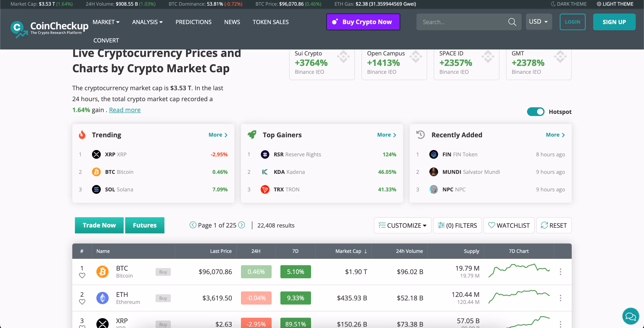This screenshot has width=644, height=328.
Task: Click the Trade Now button
Action: click(x=99, y=225)
